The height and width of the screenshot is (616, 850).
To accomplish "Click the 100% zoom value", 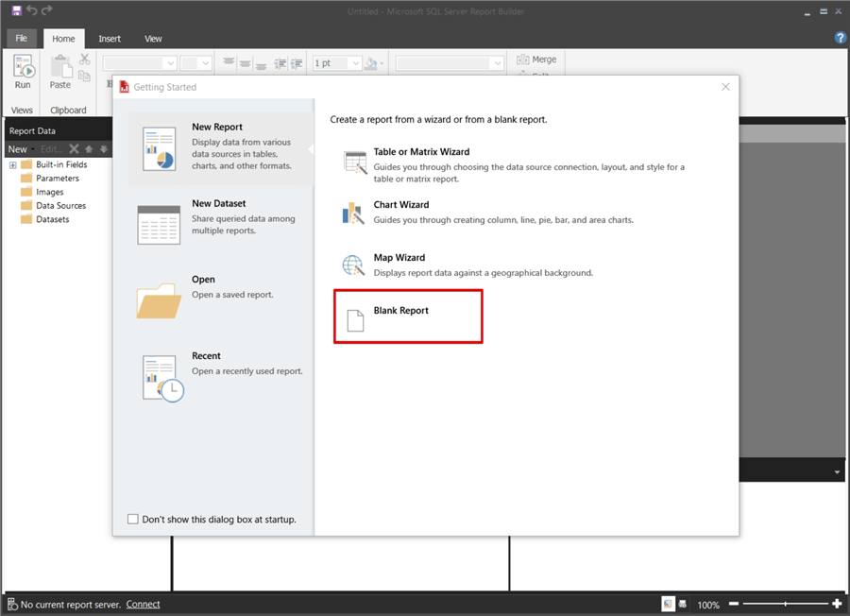I will click(x=708, y=605).
